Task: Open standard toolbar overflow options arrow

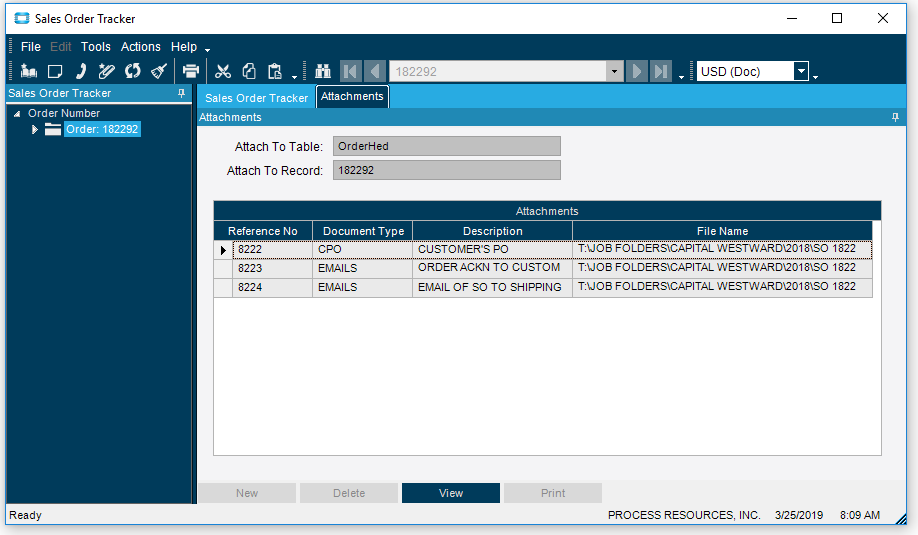Action: [x=294, y=77]
